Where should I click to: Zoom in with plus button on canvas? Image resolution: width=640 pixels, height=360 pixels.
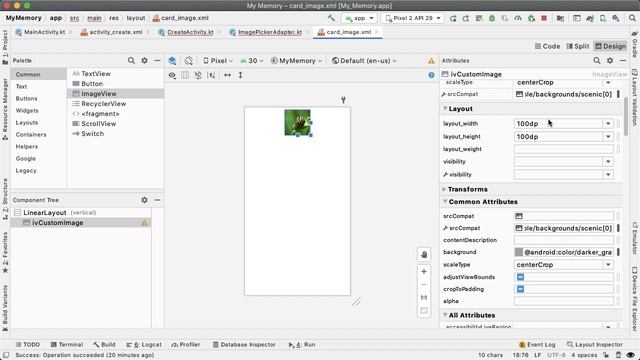(x=424, y=271)
